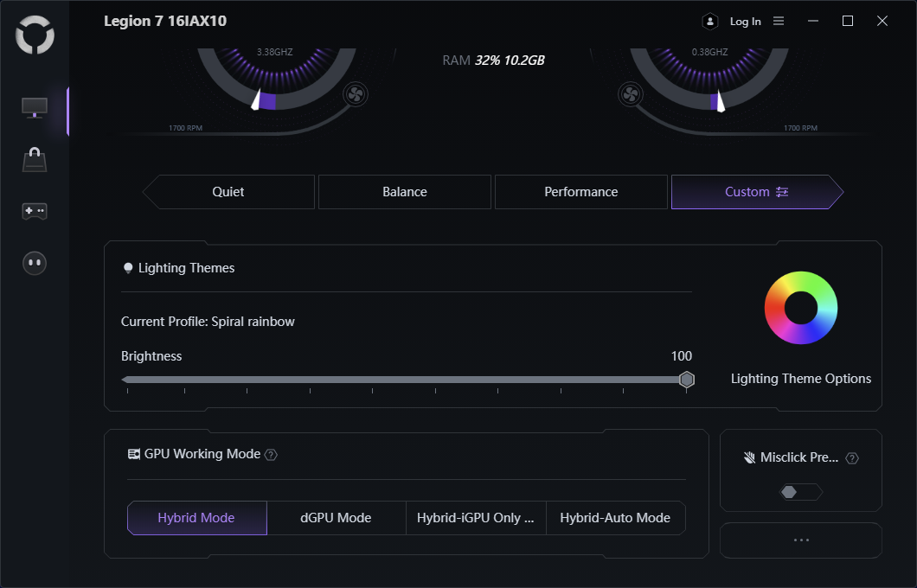Close the Legion window
The image size is (917, 588).
882,21
